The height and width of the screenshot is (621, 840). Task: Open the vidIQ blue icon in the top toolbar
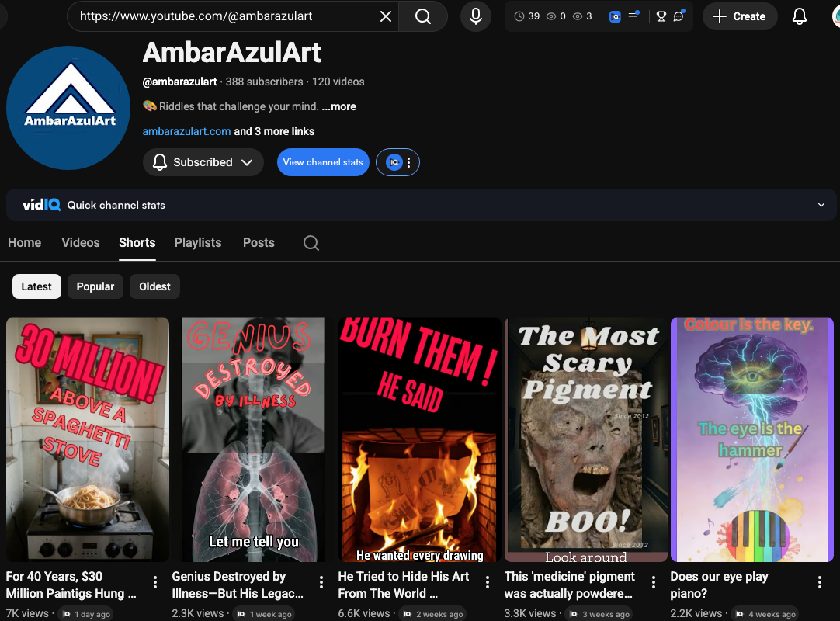[615, 16]
